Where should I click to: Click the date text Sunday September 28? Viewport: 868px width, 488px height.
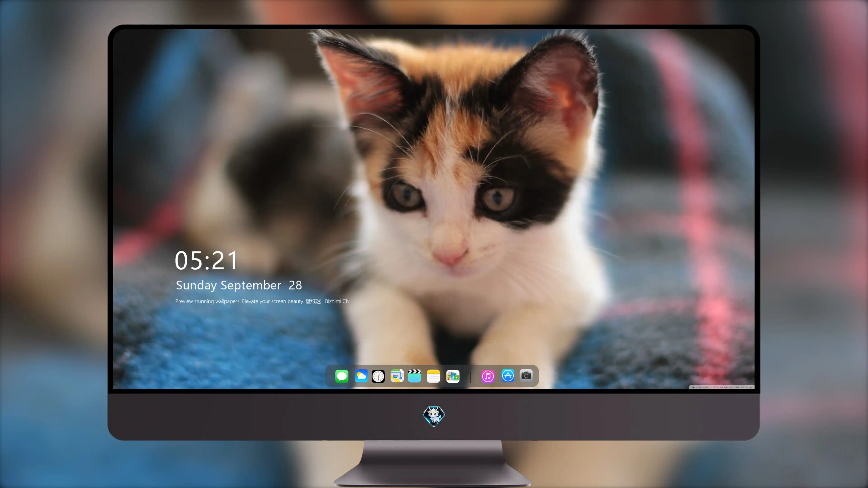click(239, 285)
